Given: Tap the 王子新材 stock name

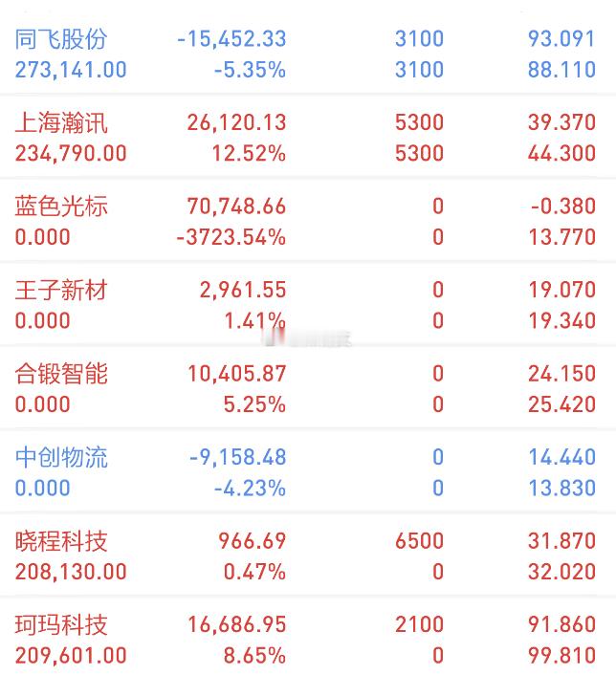Looking at the screenshot, I should click(x=61, y=290).
